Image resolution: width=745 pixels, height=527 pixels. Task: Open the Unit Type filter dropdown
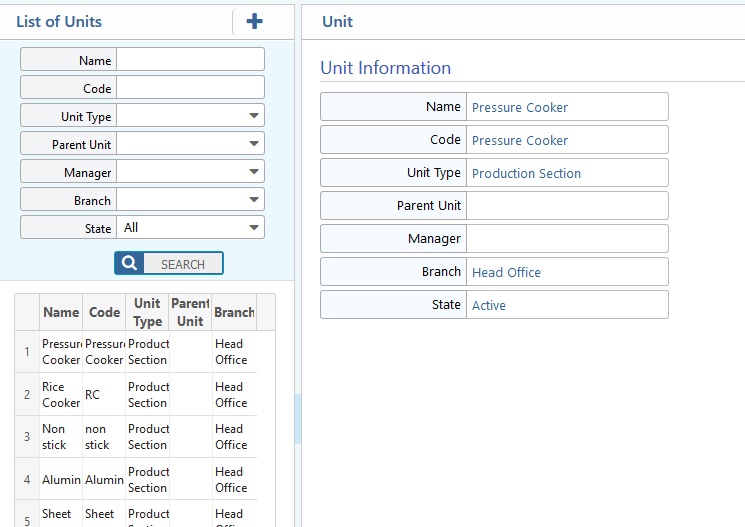(190, 115)
